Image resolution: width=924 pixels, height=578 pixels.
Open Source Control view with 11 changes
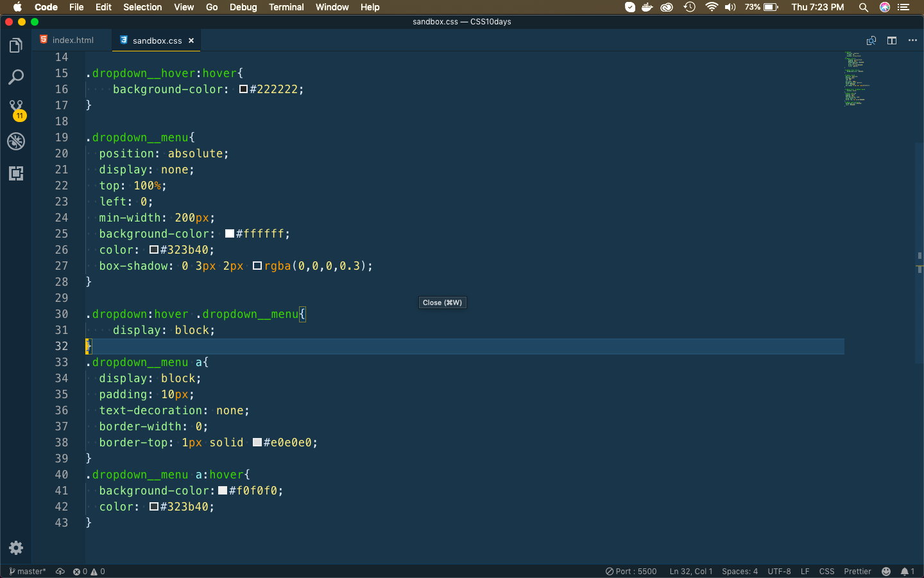coord(16,110)
